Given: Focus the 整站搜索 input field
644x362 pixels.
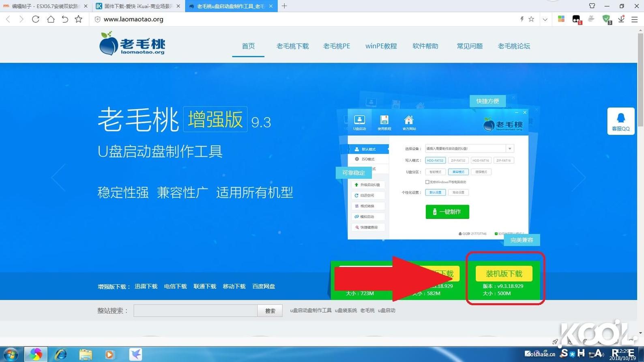Looking at the screenshot, I should [x=195, y=311].
